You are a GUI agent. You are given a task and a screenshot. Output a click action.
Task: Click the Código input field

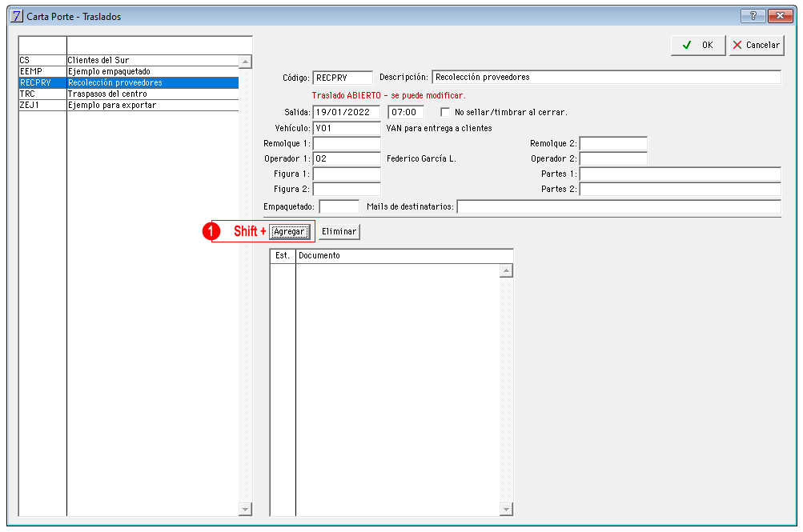343,78
